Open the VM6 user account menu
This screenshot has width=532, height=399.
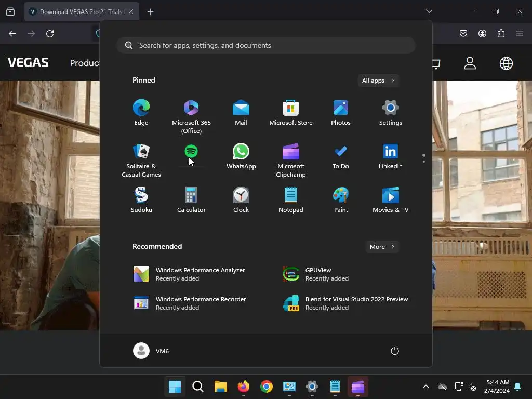(x=151, y=351)
